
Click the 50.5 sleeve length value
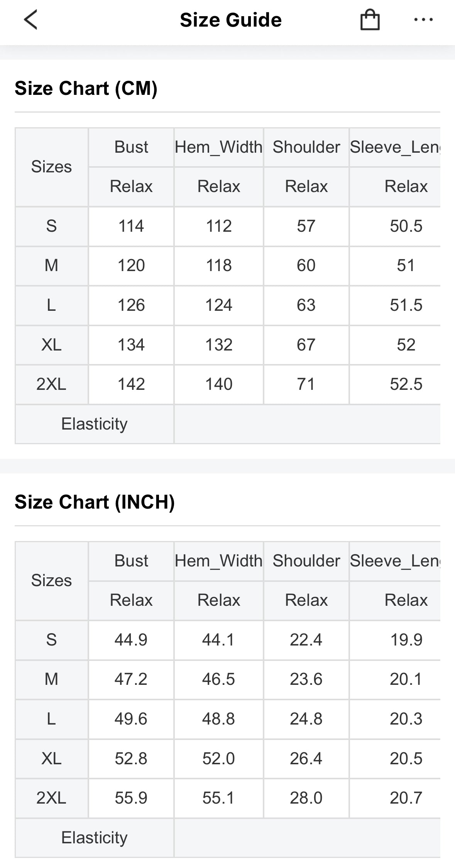pos(406,226)
